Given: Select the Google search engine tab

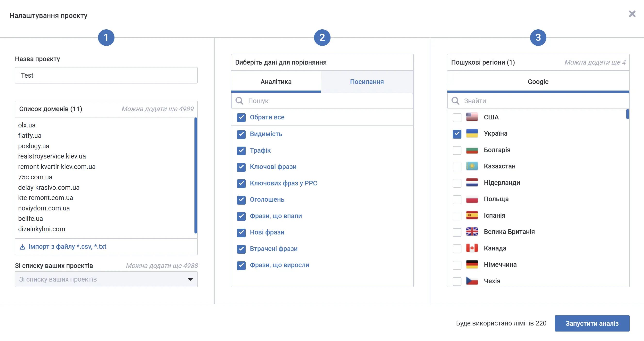Looking at the screenshot, I should 538,82.
